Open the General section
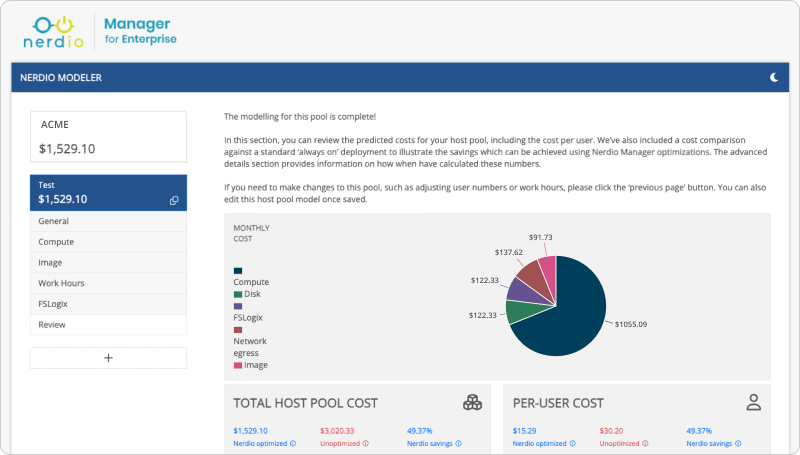 coord(108,221)
